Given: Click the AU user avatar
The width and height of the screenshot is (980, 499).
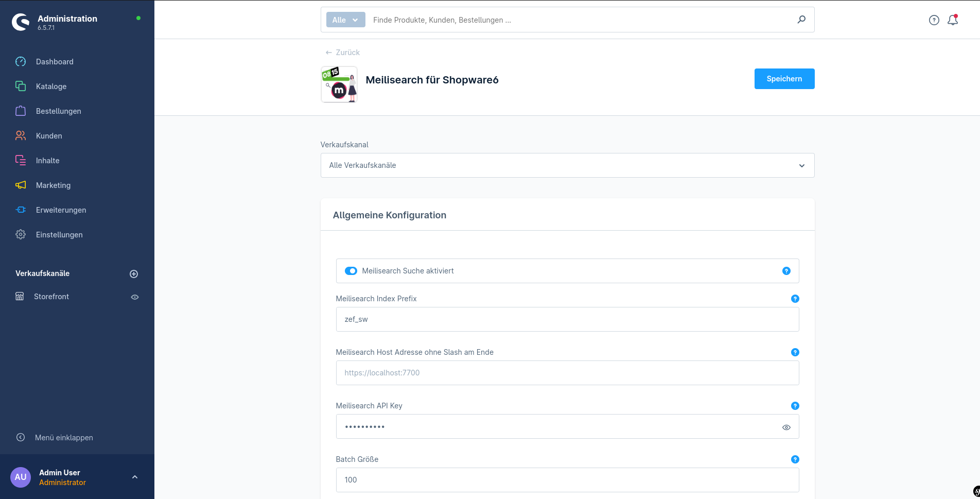Looking at the screenshot, I should [21, 477].
